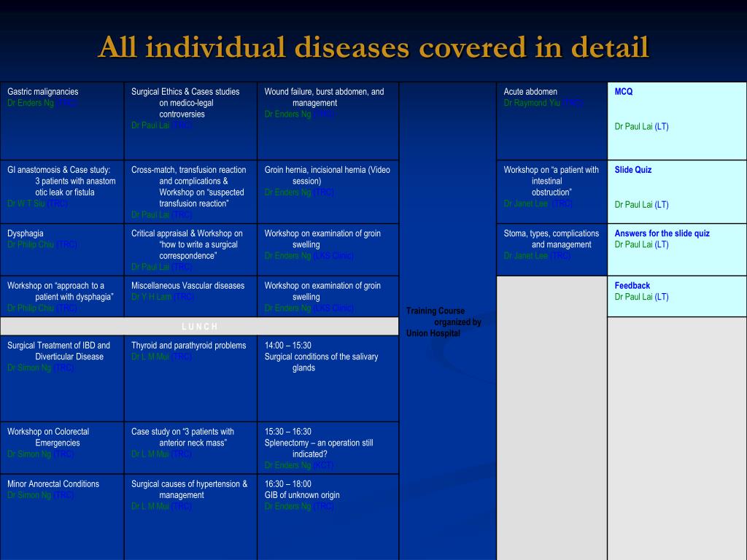Screen dimensions: 747x560
Task: Select the "Gastric malignancies" session text
Action: (43, 91)
